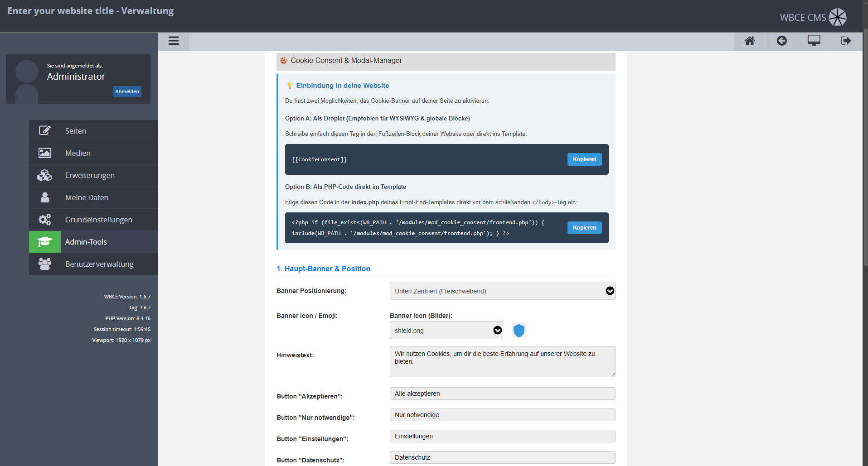Click the "Banner Icon / Emoji:" label
Image resolution: width=868 pixels, height=466 pixels.
coord(307,316)
